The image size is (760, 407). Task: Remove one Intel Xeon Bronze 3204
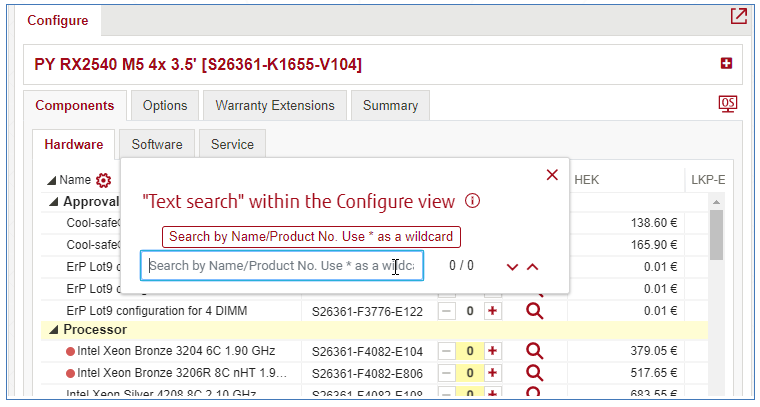[x=446, y=351]
